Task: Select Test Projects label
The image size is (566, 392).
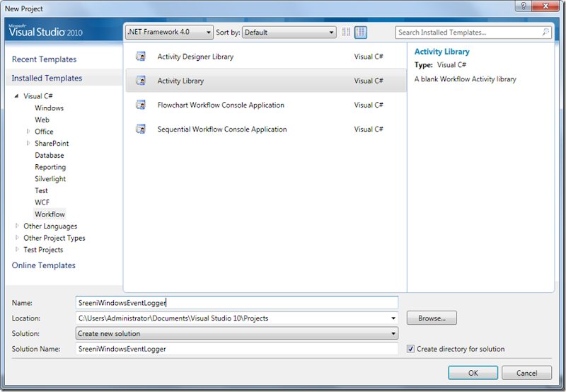Action: tap(43, 249)
